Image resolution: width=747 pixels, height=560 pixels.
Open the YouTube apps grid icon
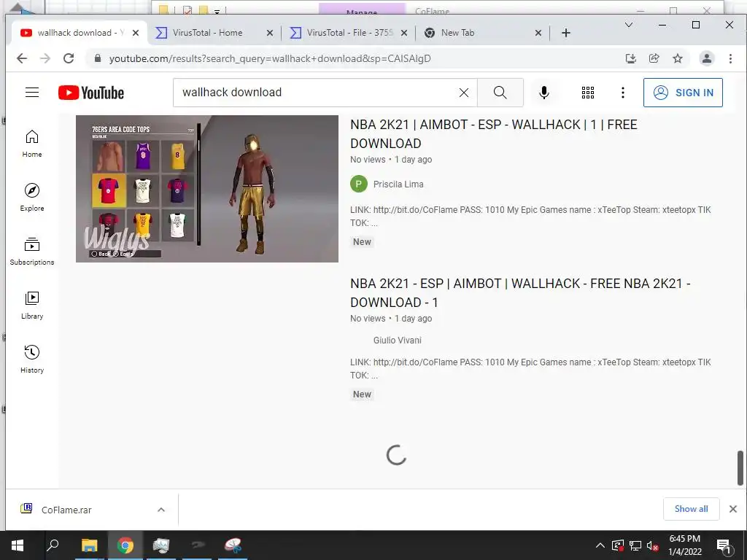(x=588, y=93)
